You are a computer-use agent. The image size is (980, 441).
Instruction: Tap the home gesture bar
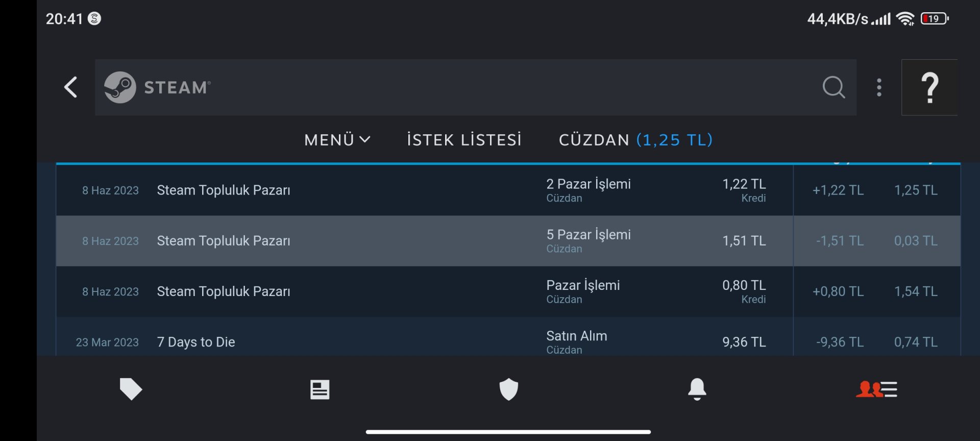pos(508,432)
